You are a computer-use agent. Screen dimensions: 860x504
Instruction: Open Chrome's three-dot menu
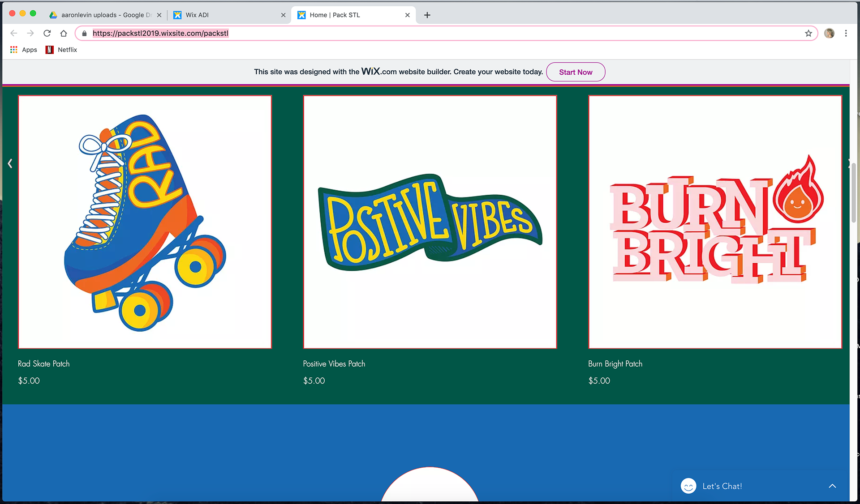tap(846, 33)
